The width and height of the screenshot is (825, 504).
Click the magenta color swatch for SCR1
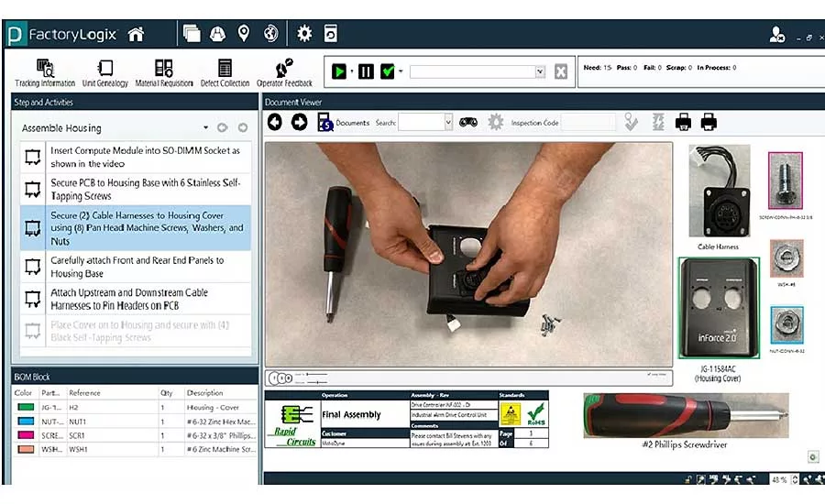pos(26,435)
